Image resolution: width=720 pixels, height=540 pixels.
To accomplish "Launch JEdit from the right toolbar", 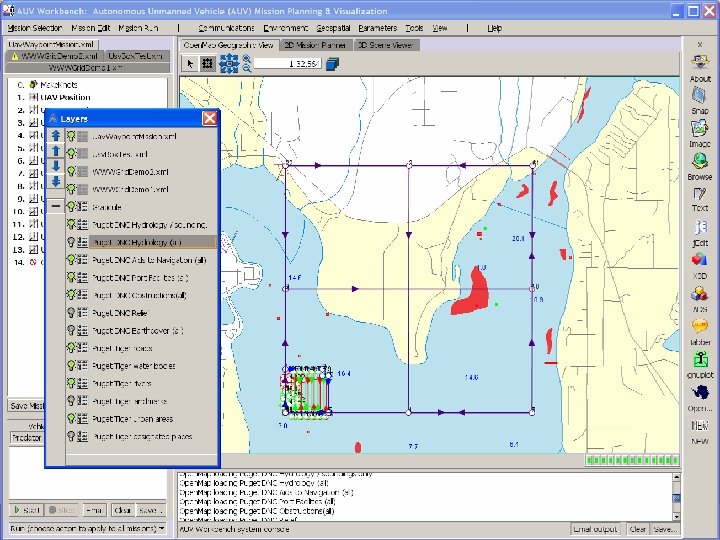I will (x=700, y=228).
